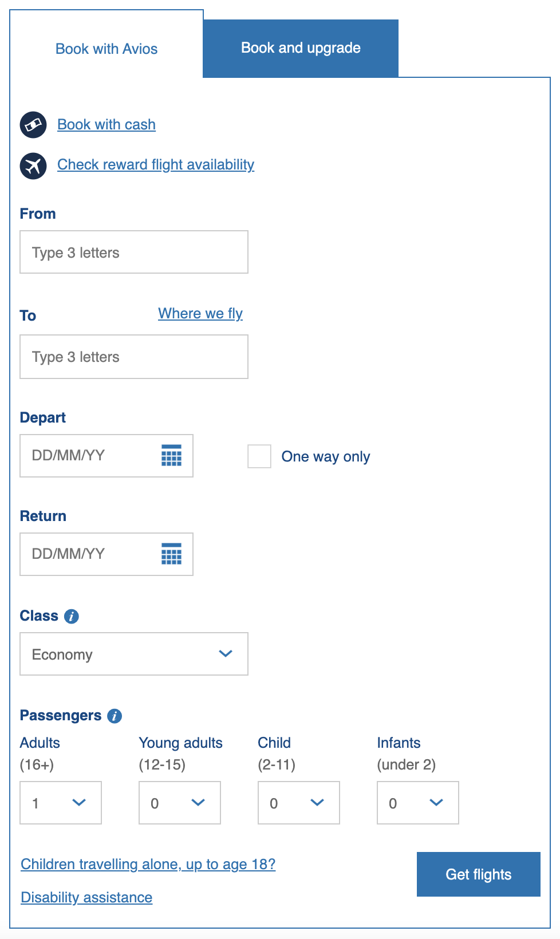
Task: Click the Class info icon
Action: (x=72, y=617)
